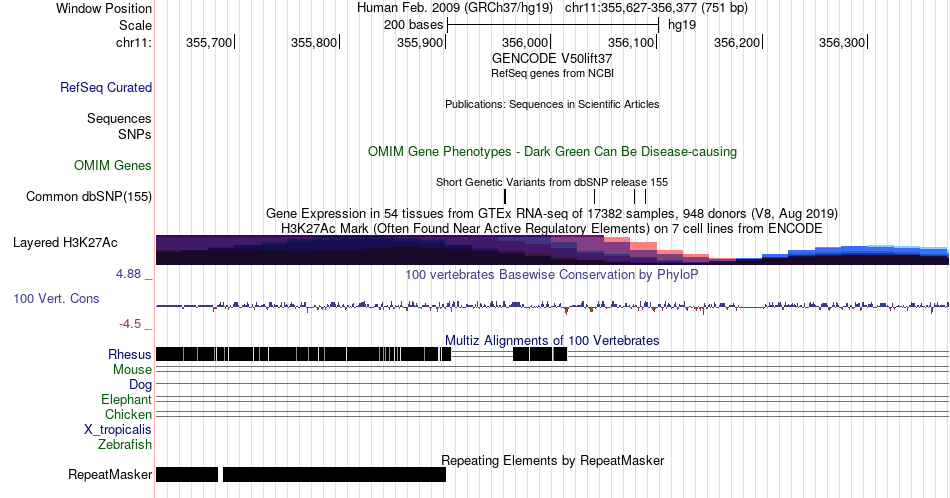Click the second dbSNP variant mark

594,196
